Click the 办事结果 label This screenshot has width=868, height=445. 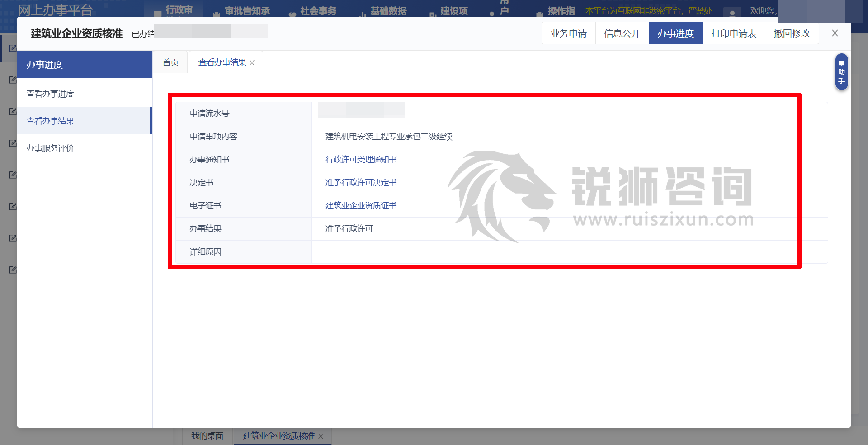[205, 229]
